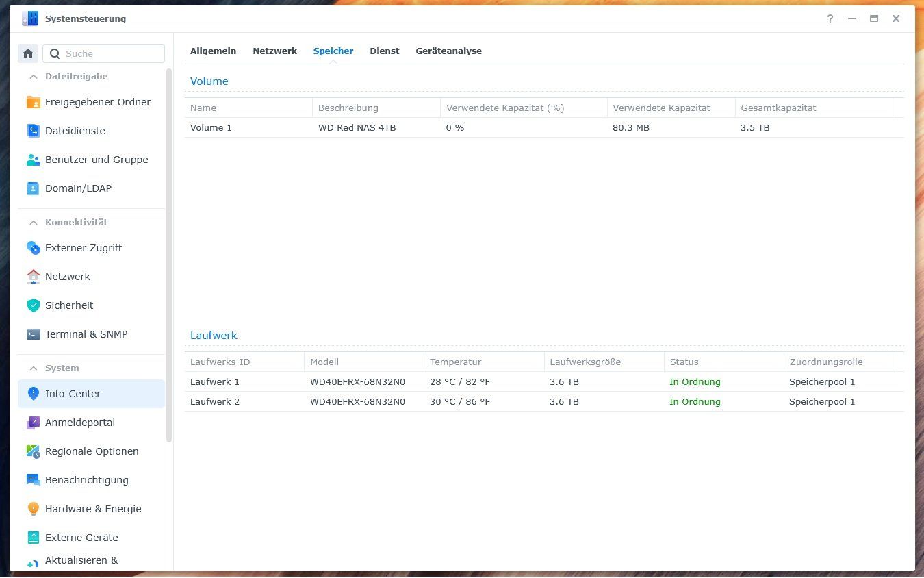
Task: Open Freigegebener Ordner folder icon
Action: pyautogui.click(x=33, y=102)
